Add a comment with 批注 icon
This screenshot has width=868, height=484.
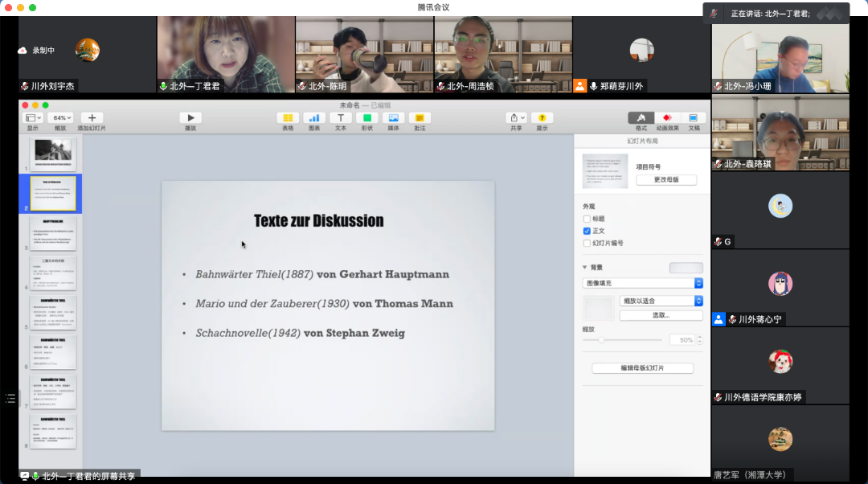tap(420, 118)
